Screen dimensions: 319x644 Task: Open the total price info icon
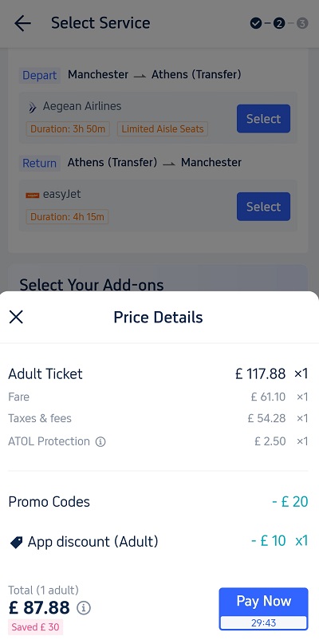(84, 607)
